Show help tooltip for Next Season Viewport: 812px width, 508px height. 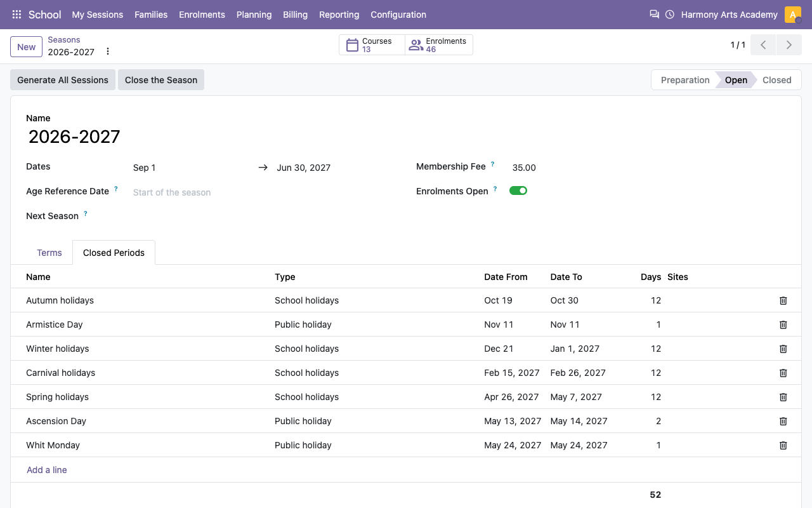[85, 214]
